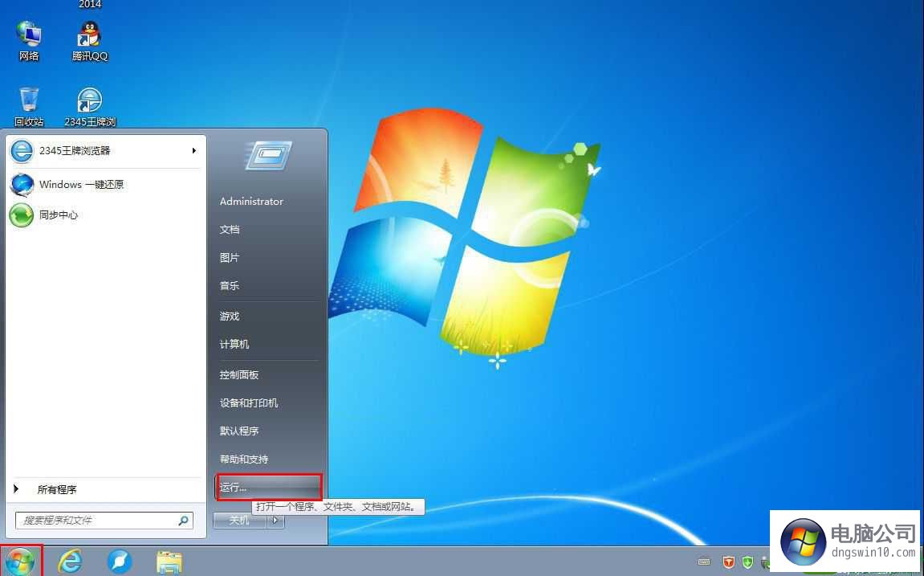Image resolution: width=924 pixels, height=576 pixels.
Task: Select Windows 一键还原 program entry text
Action: 81,185
